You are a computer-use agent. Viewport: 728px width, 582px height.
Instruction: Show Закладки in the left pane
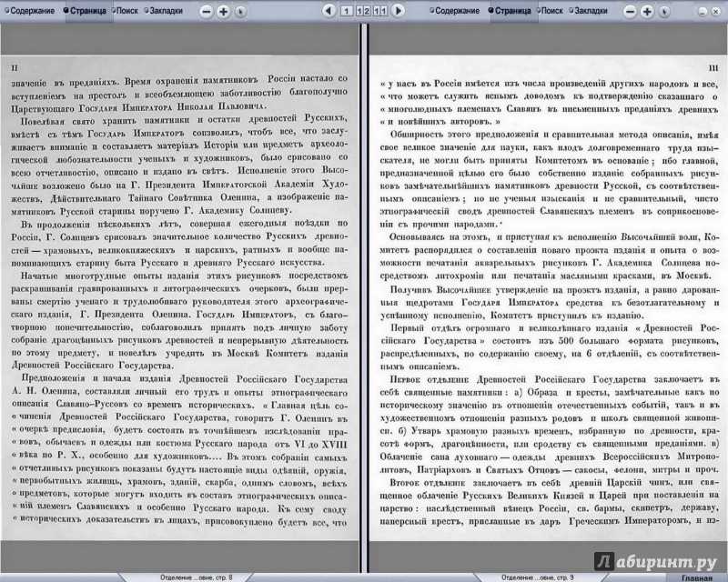[164, 11]
